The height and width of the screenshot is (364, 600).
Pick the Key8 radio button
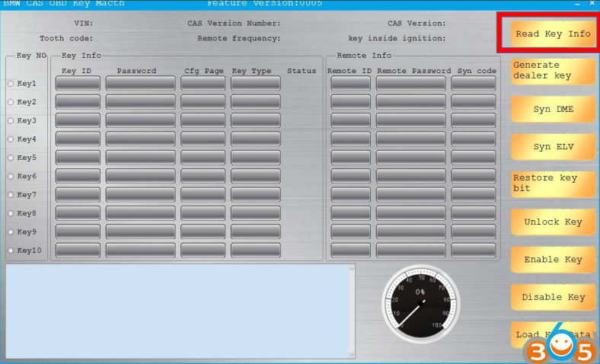pyautogui.click(x=11, y=213)
